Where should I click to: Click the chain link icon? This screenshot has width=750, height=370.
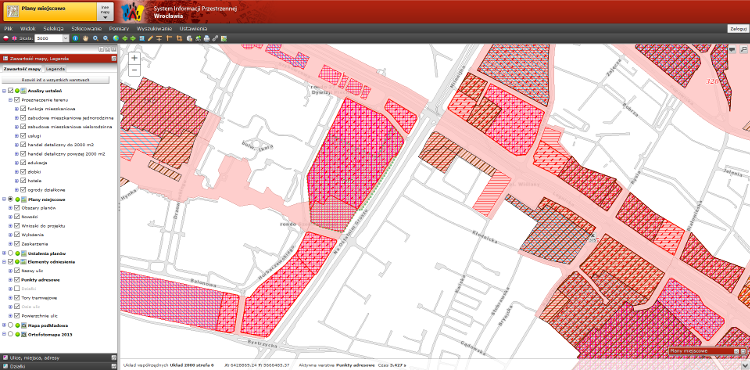[x=215, y=38]
